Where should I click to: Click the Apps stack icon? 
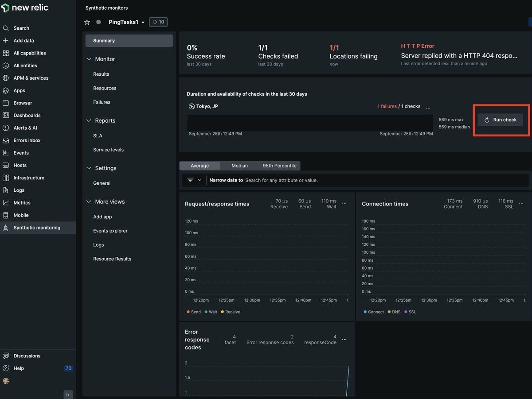(6, 90)
